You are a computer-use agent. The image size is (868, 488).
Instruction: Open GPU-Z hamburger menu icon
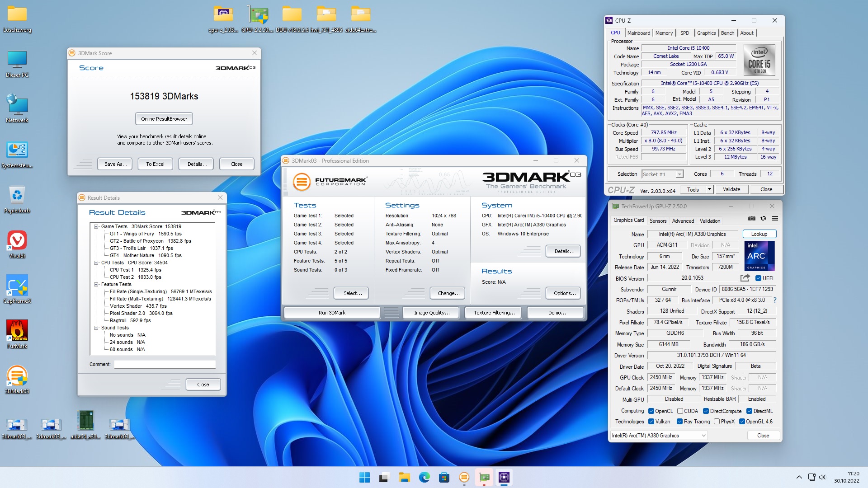pos(775,218)
